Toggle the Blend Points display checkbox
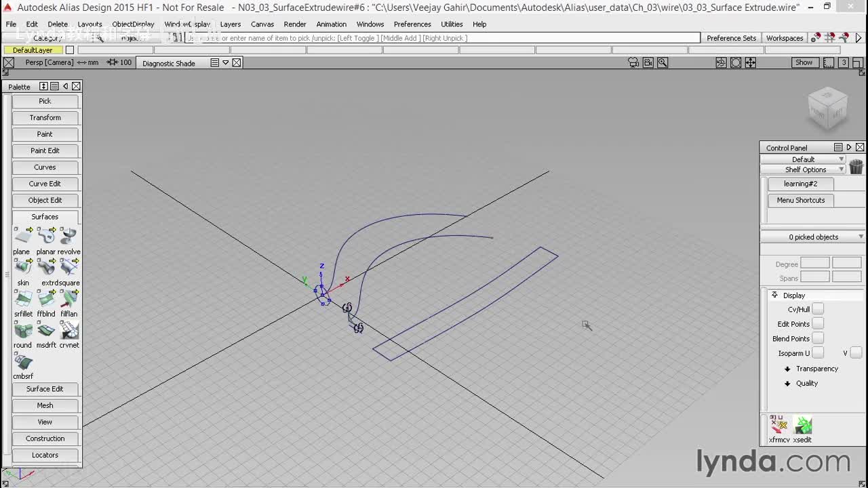868x488 pixels. 818,338
